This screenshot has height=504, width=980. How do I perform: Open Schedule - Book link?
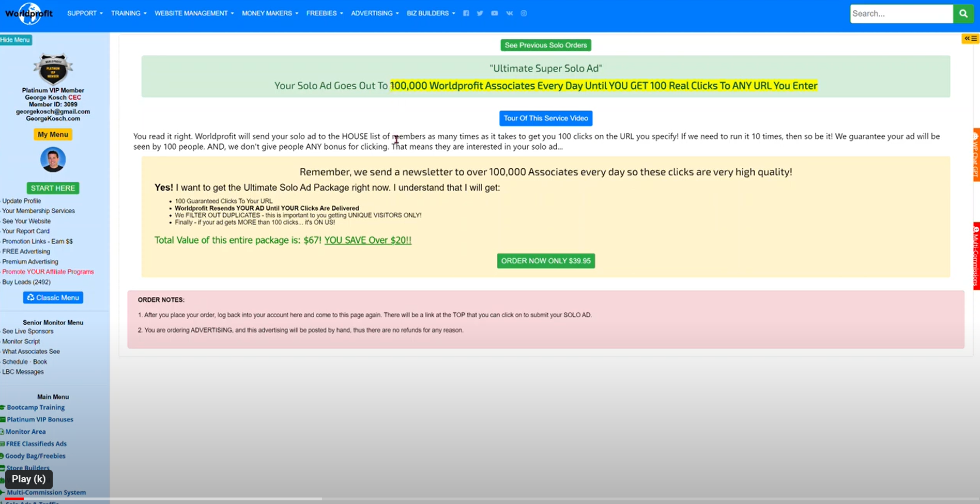[x=24, y=362]
